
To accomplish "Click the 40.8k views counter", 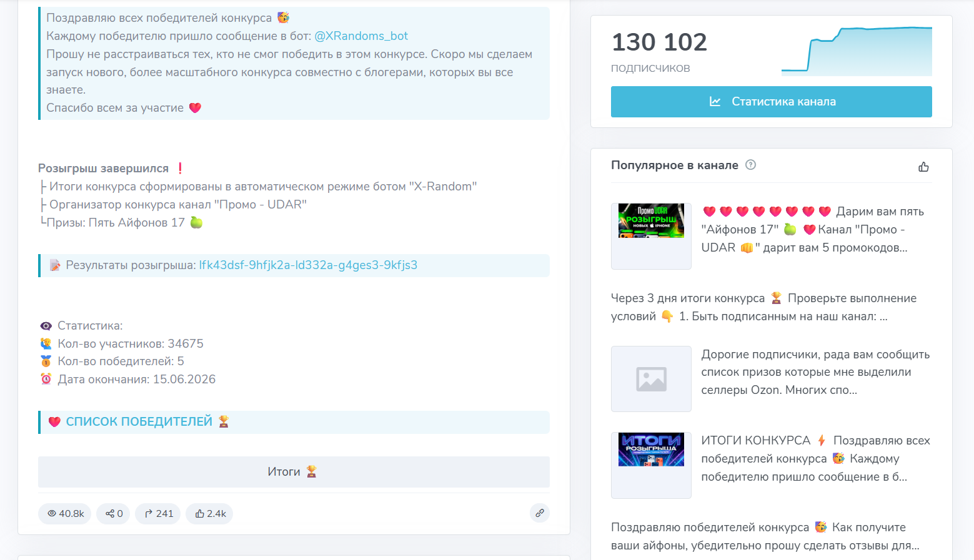I will pyautogui.click(x=65, y=514).
